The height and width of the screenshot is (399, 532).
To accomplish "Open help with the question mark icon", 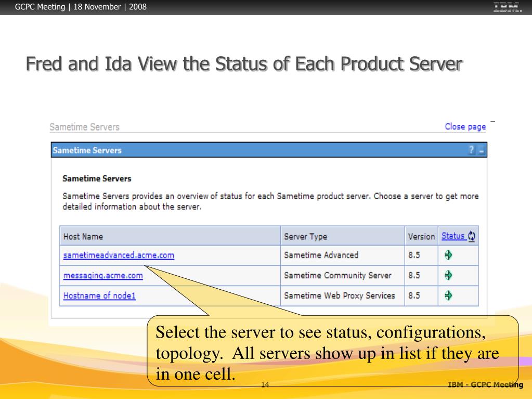I will point(471,150).
